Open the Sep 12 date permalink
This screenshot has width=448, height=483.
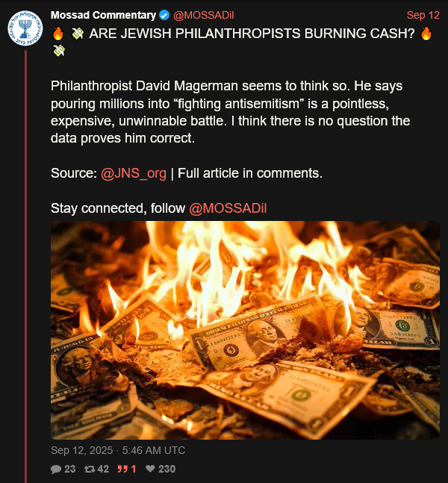point(423,15)
